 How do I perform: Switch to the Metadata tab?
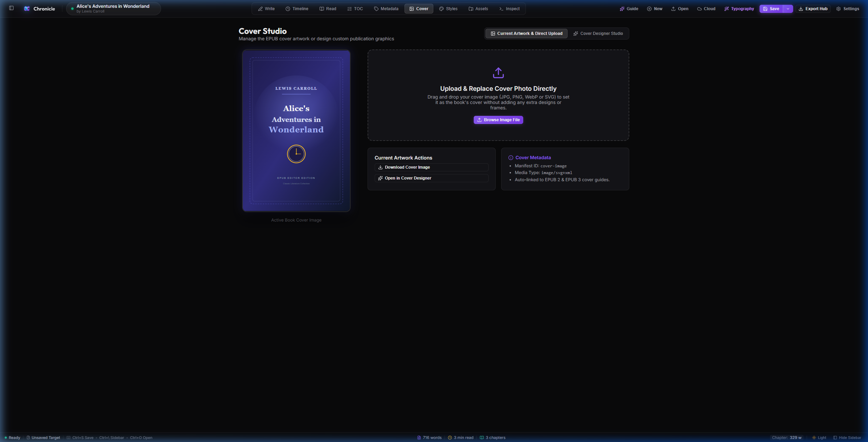pos(386,9)
